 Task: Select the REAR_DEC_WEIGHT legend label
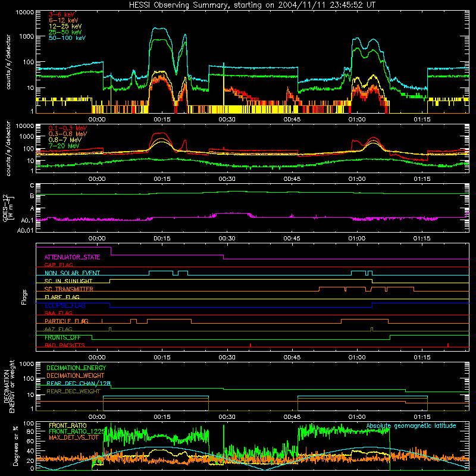point(73,392)
